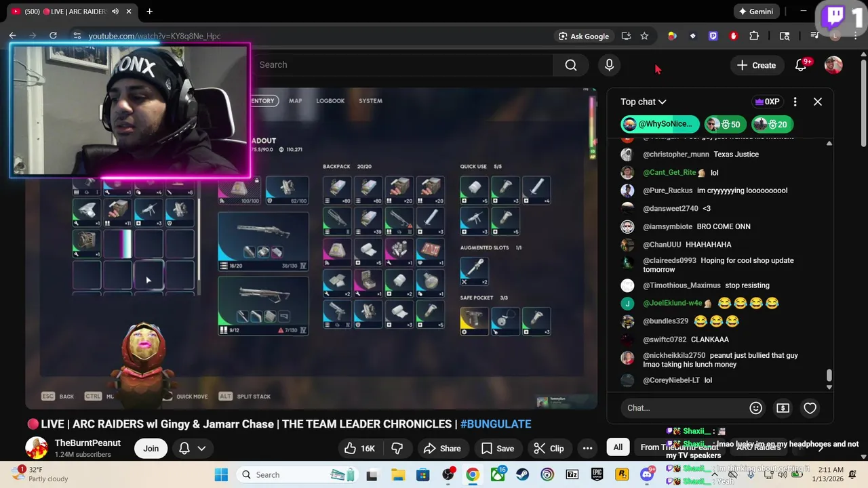Open @WhySoNice pinned chat chip
Screen dimensions: 868x488
[x=660, y=124]
